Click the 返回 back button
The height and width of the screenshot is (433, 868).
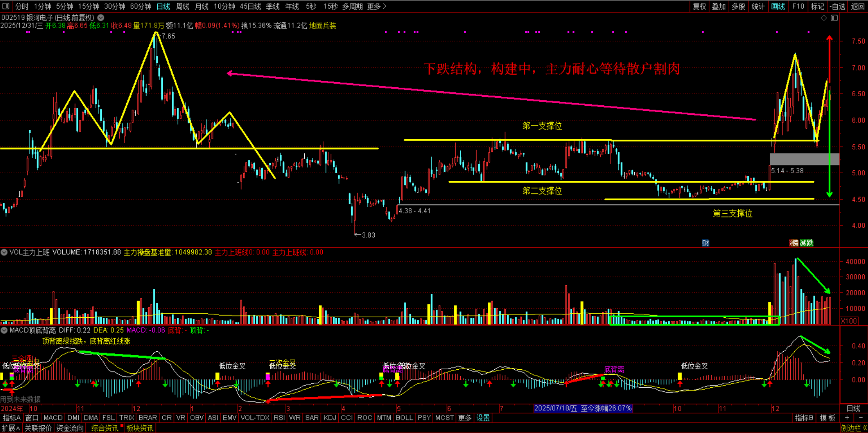click(858, 6)
